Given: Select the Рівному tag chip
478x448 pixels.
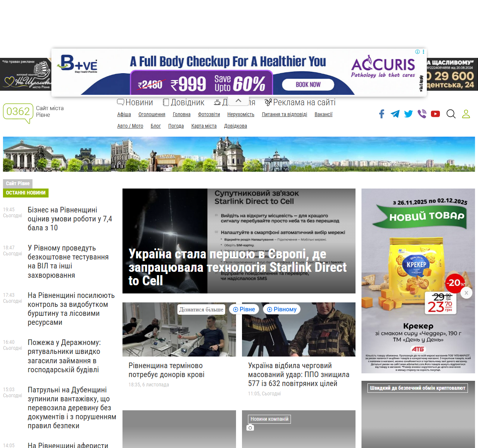Looking at the screenshot, I should [282, 309].
